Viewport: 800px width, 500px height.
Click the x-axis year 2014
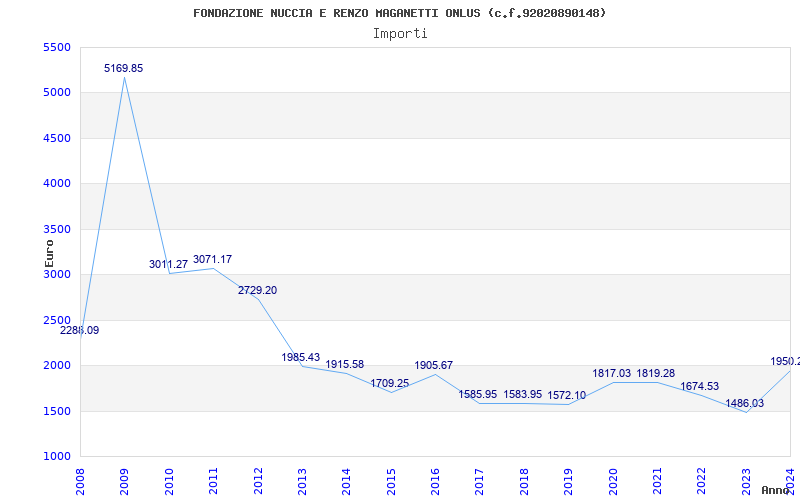point(346,481)
